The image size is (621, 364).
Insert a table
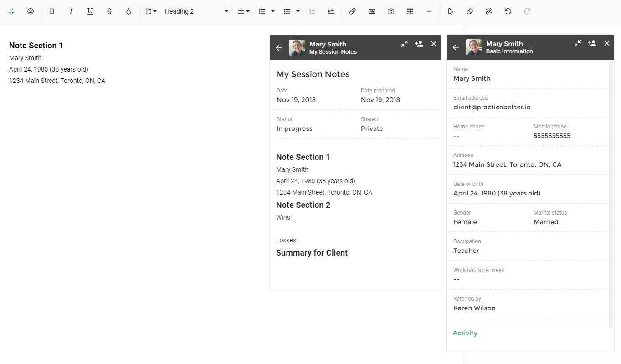[410, 11]
